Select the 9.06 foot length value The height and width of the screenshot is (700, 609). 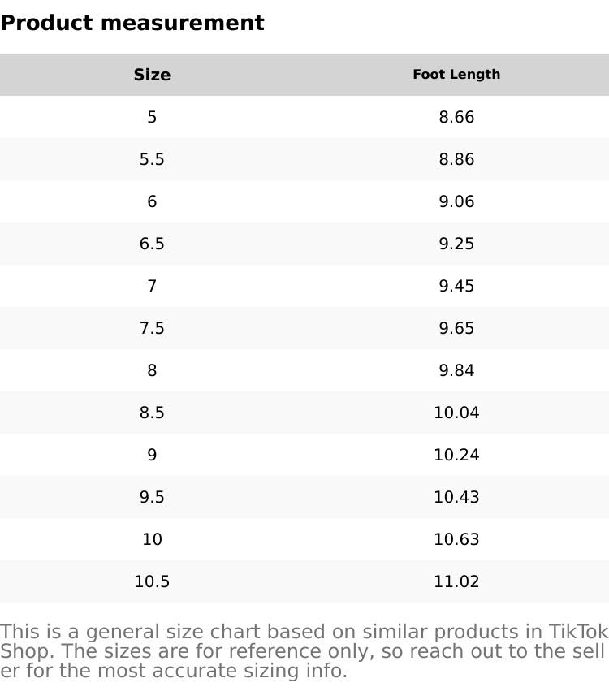click(x=456, y=201)
